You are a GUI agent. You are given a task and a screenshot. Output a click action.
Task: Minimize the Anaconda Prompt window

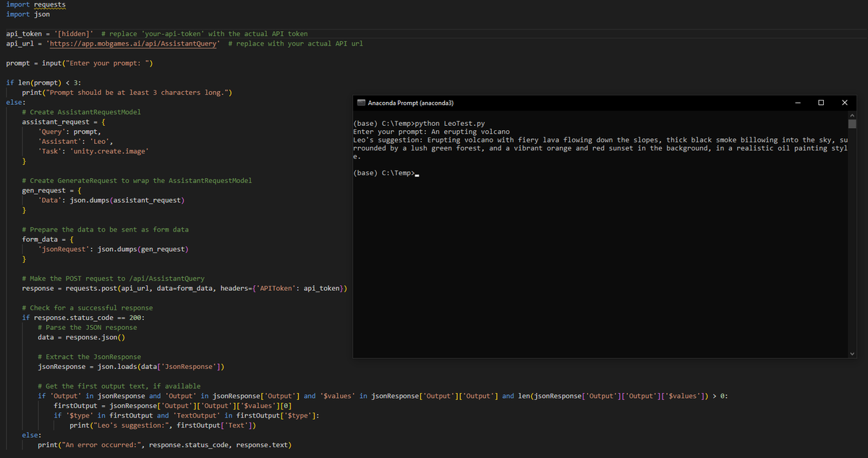point(797,103)
